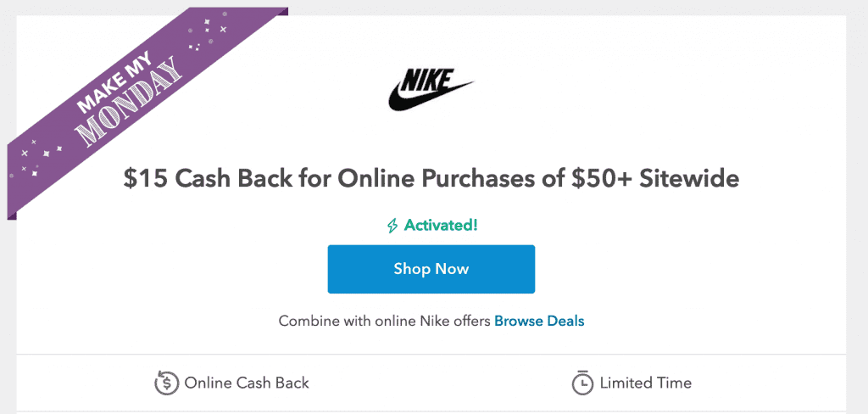Click the divider line below Browse Deals
This screenshot has width=868, height=414.
pyautogui.click(x=431, y=354)
